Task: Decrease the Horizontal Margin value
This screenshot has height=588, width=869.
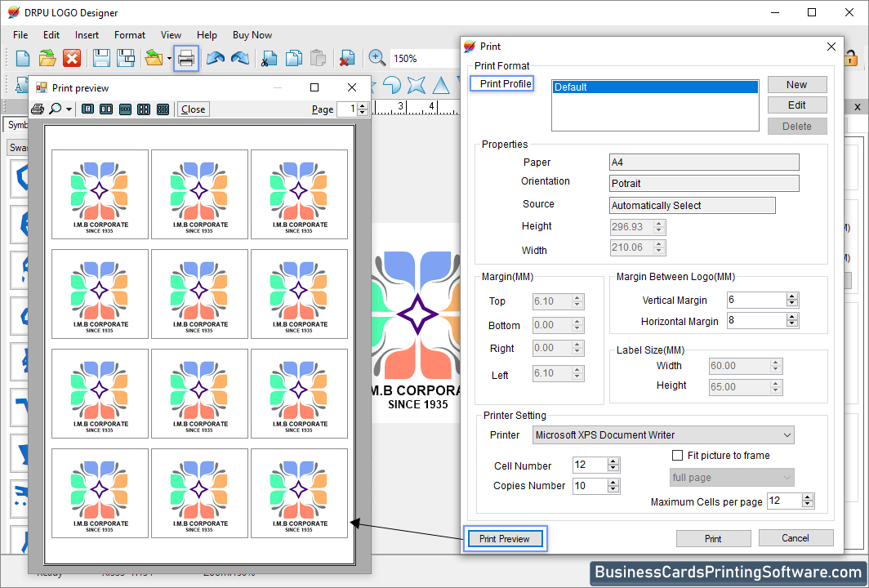Action: (792, 323)
